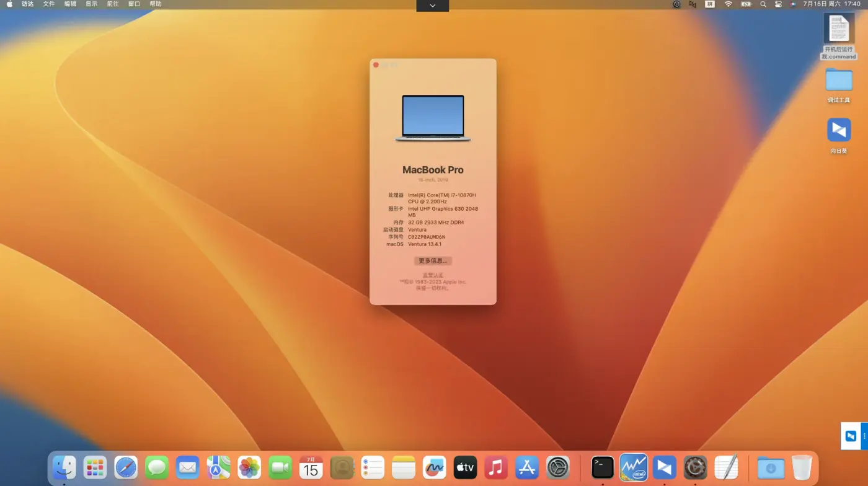Open the App Store from the Dock
Screen dimensions: 868x486
[526, 467]
